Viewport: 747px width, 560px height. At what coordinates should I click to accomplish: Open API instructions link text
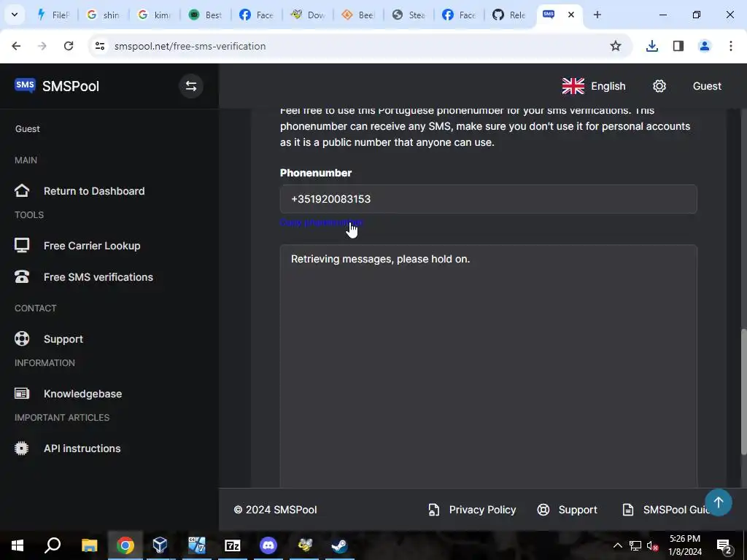[82, 448]
